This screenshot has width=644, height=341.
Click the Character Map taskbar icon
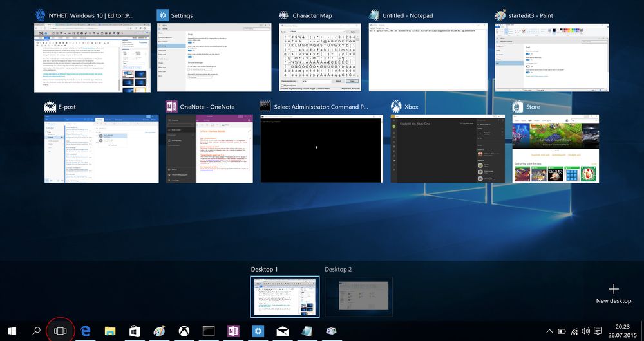click(332, 331)
